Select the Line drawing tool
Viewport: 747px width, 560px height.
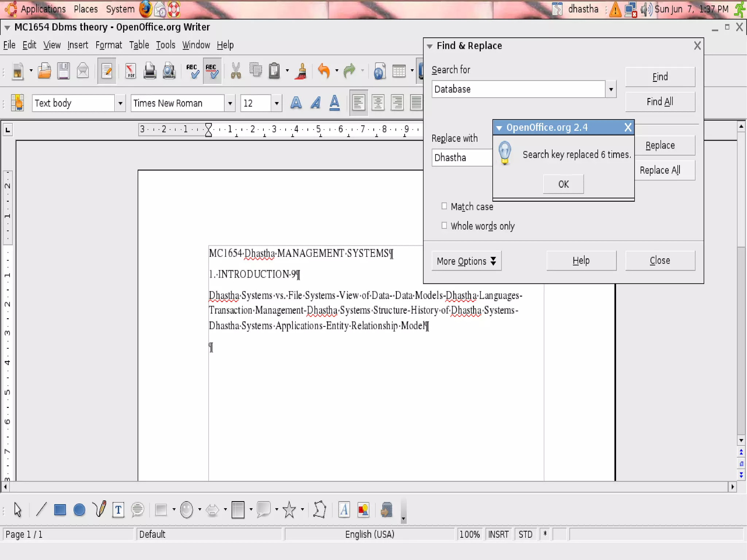pyautogui.click(x=41, y=510)
